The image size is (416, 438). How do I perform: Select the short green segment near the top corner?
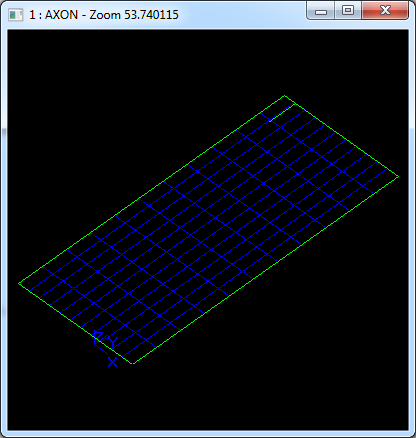[x=282, y=113]
